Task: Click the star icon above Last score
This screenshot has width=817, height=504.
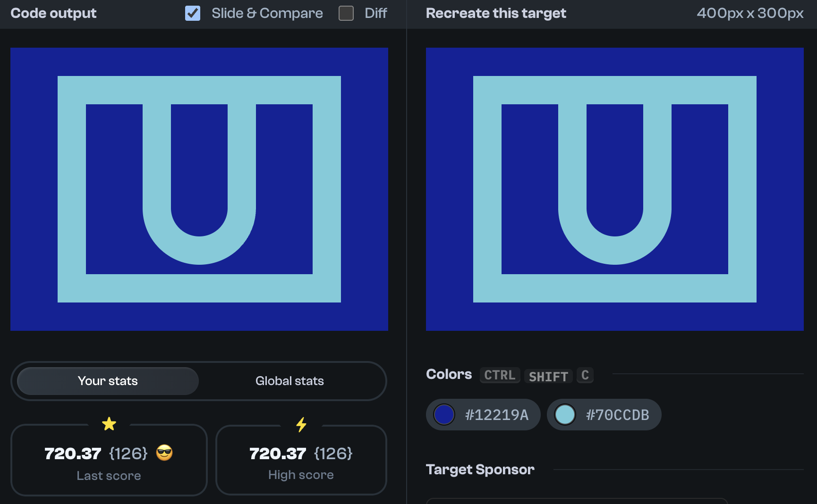Action: (109, 424)
